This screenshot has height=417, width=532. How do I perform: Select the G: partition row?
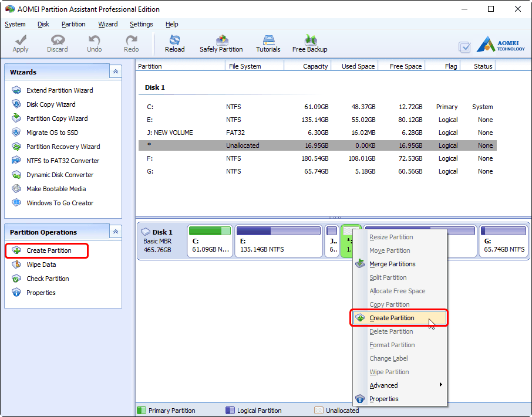pos(318,171)
